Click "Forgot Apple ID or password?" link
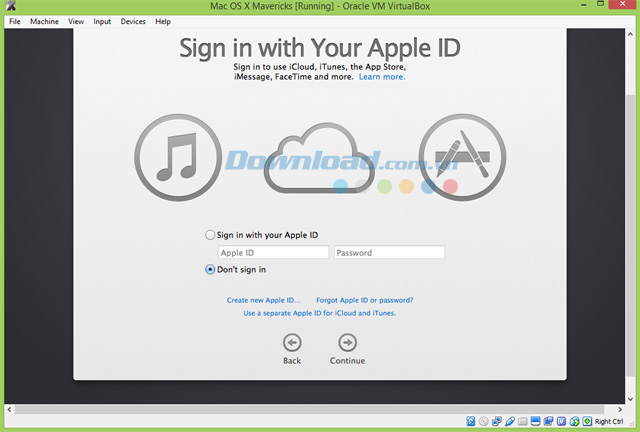640x432 pixels. (364, 300)
